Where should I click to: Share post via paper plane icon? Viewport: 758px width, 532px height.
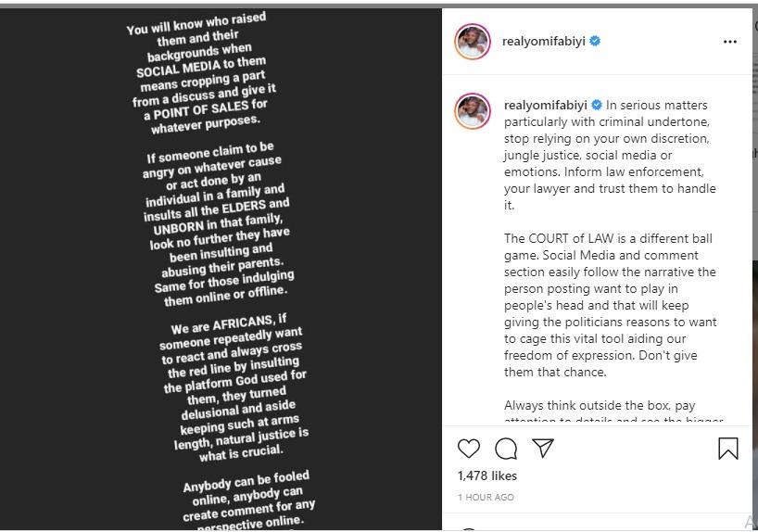[x=543, y=449]
